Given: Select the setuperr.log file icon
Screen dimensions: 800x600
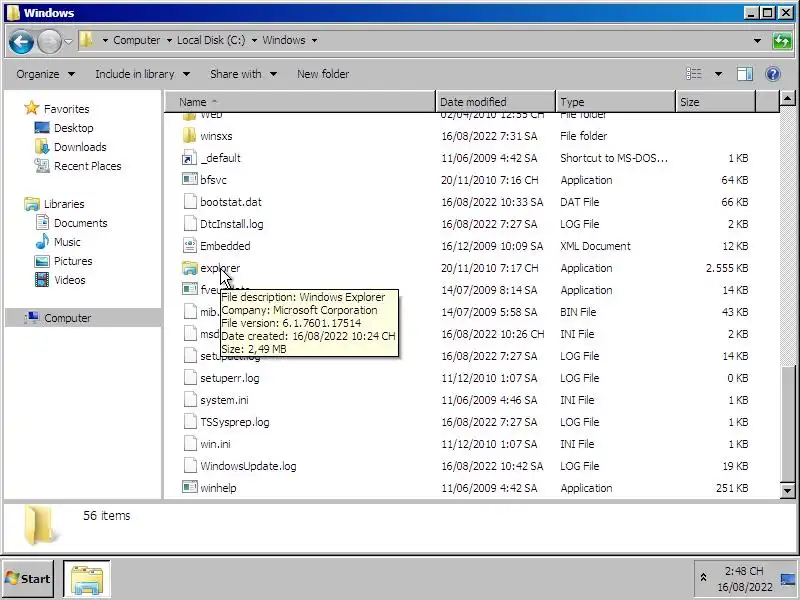Looking at the screenshot, I should click(x=189, y=378).
